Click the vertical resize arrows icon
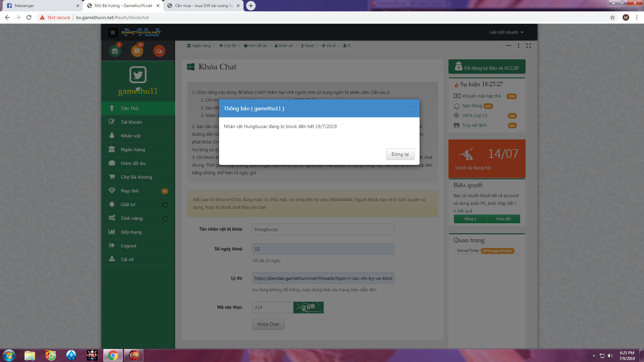Image resolution: width=644 pixels, height=362 pixels. coord(519,46)
